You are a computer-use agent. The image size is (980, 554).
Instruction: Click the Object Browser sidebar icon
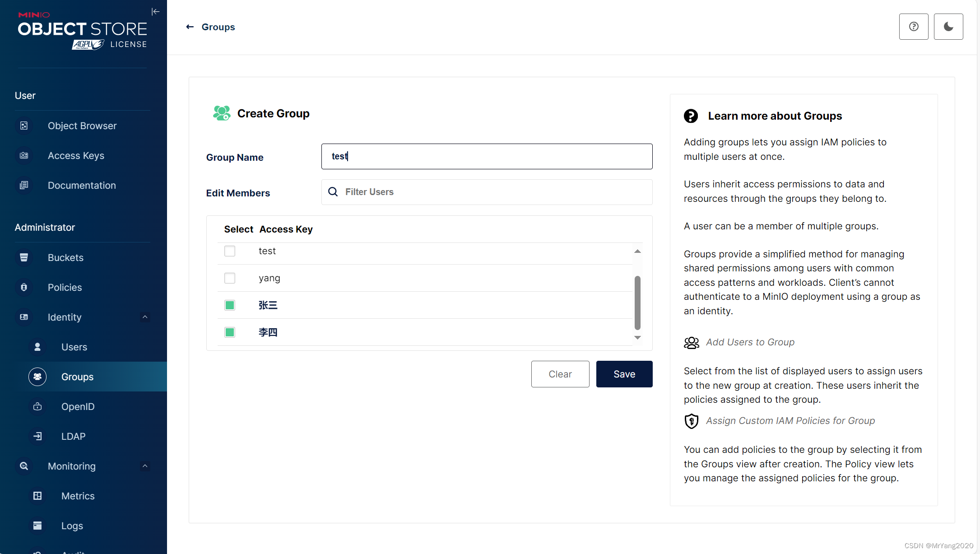pyautogui.click(x=24, y=126)
